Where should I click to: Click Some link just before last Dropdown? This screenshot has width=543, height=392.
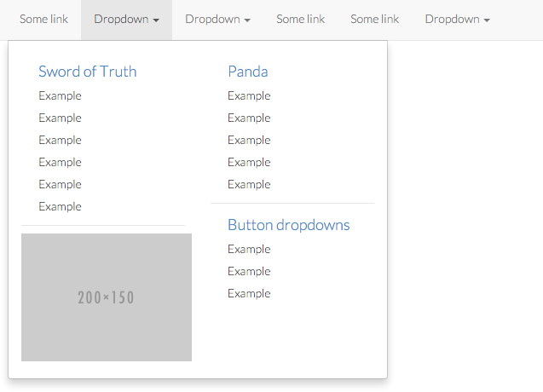coord(374,20)
